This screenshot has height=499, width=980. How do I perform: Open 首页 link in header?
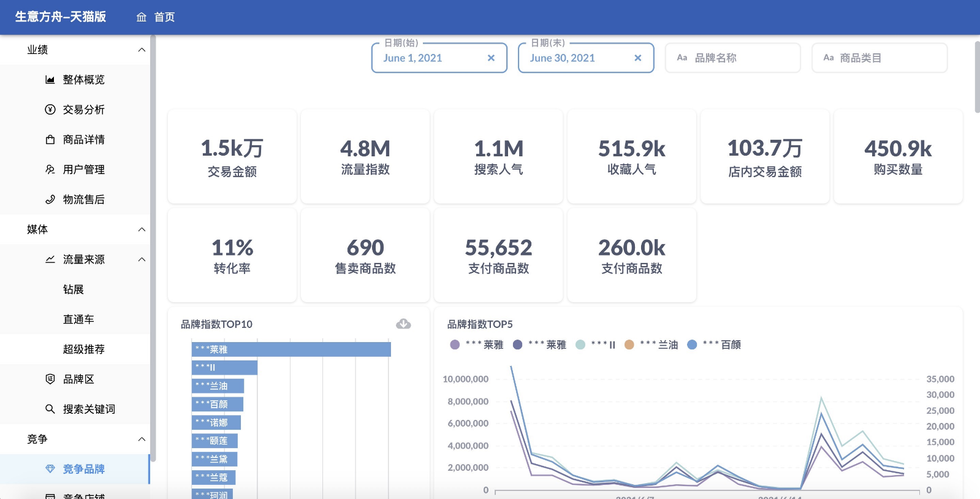[x=164, y=17]
